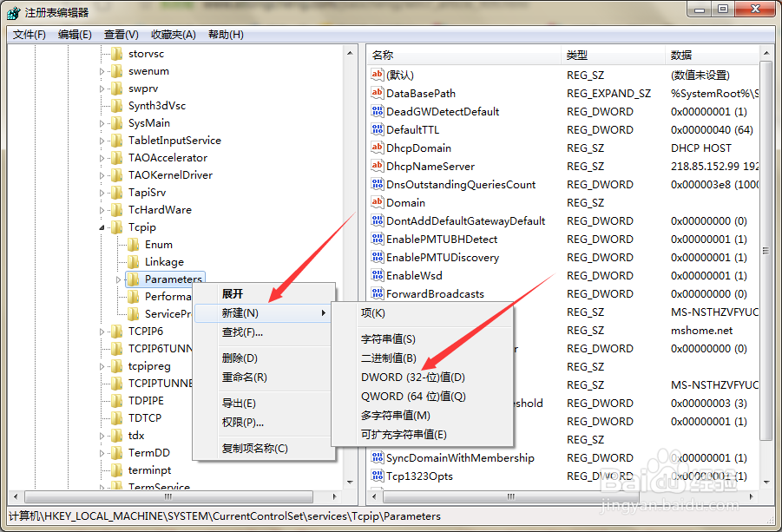Expand the swenum tree node
This screenshot has height=532, width=782.
[102, 71]
